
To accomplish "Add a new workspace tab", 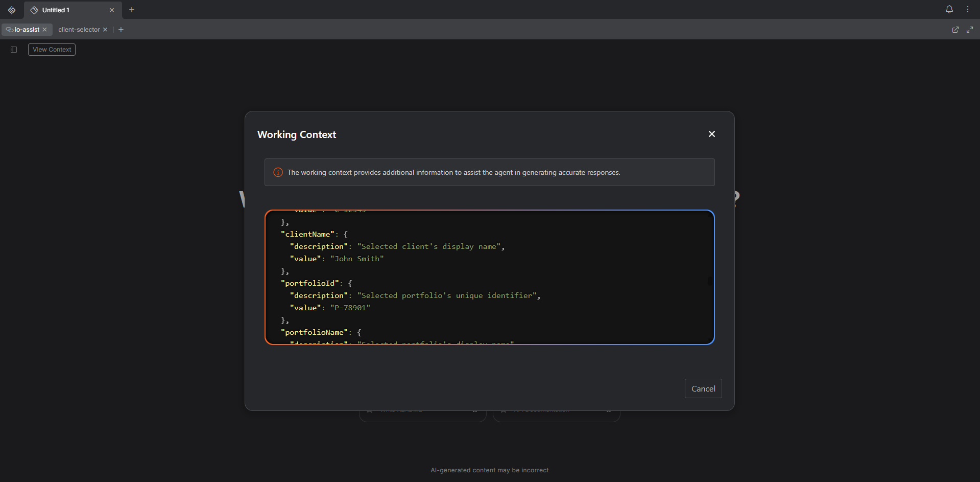I will (x=132, y=10).
